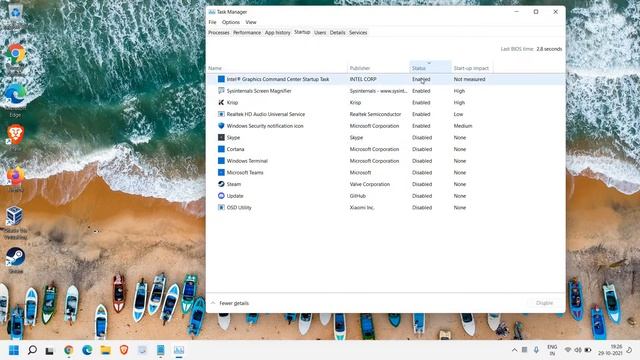This screenshot has width=640, height=360.
Task: Click the "Low" start-up impact cell
Action: (458, 114)
